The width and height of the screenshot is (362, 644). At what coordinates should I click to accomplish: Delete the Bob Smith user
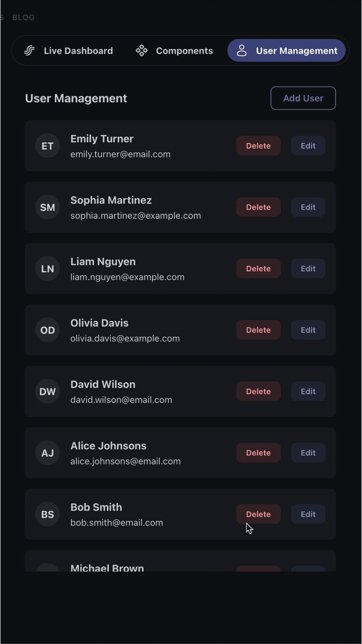(x=258, y=514)
